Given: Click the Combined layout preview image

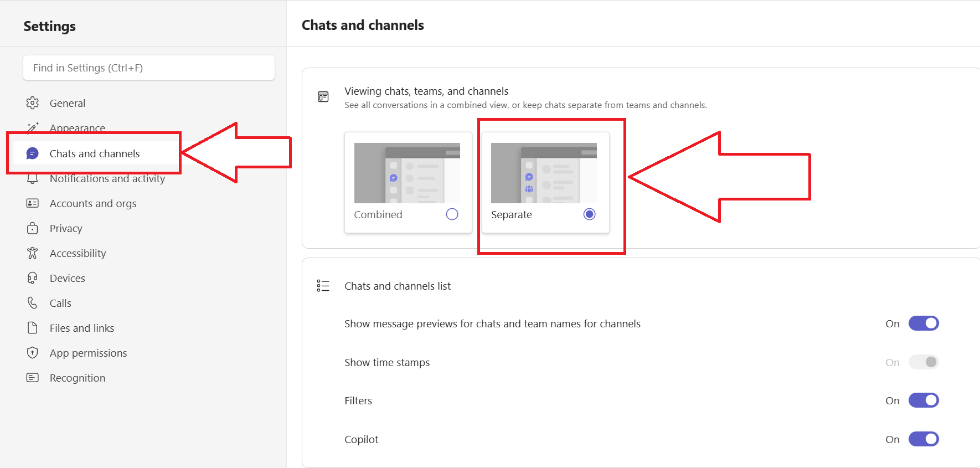Looking at the screenshot, I should (407, 173).
